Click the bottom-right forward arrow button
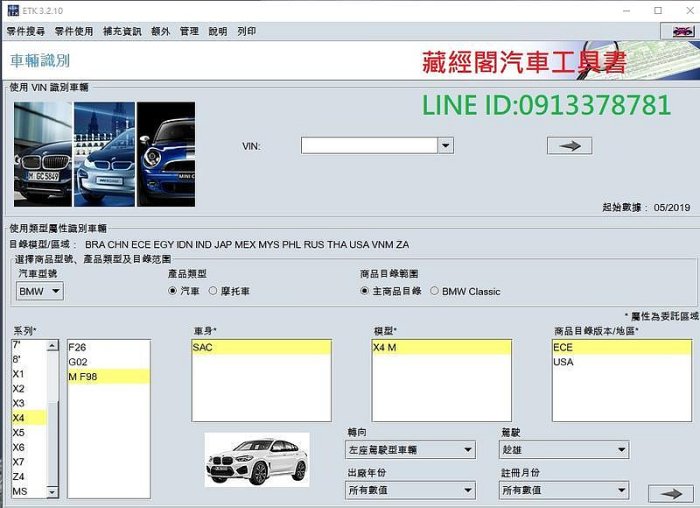700x508 pixels. tap(665, 492)
